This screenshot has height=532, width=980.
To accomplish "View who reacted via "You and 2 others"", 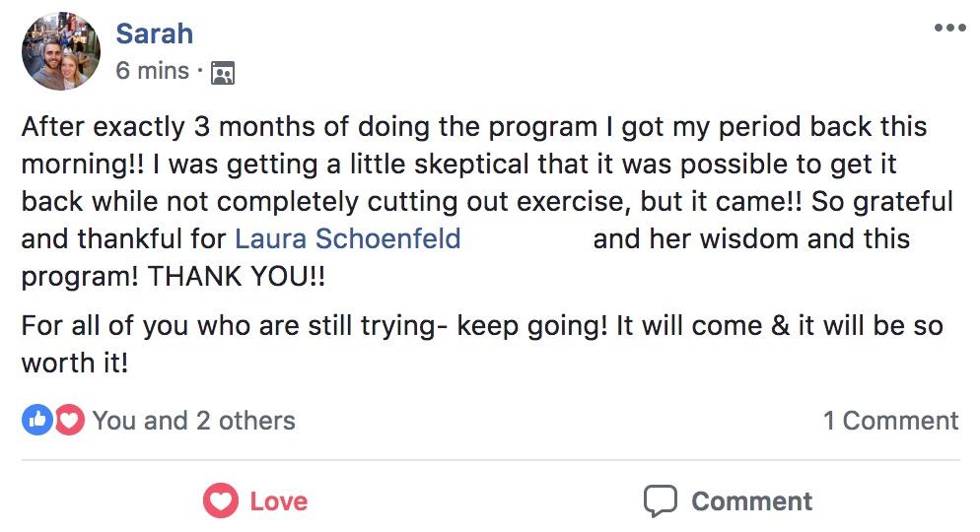I will (x=193, y=421).
